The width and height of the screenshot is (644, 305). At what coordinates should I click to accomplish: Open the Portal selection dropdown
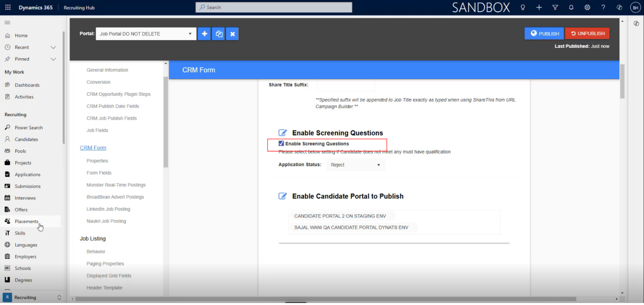(x=146, y=34)
